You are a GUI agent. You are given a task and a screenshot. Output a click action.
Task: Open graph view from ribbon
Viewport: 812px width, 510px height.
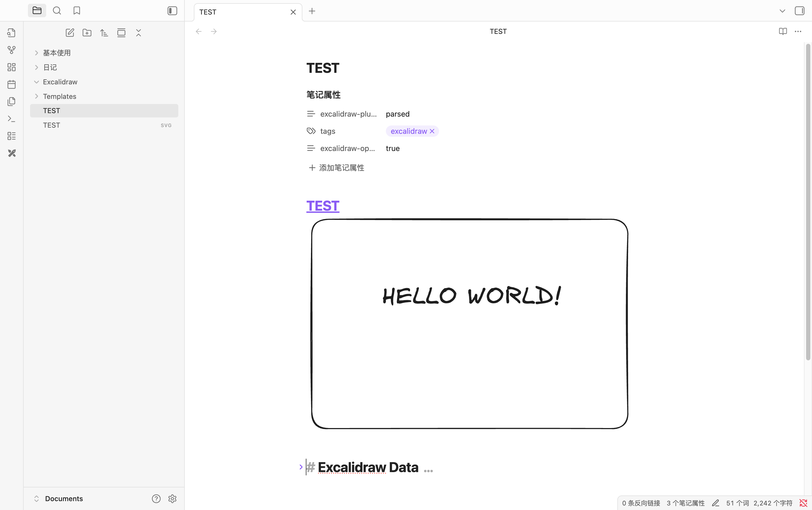pyautogui.click(x=12, y=50)
